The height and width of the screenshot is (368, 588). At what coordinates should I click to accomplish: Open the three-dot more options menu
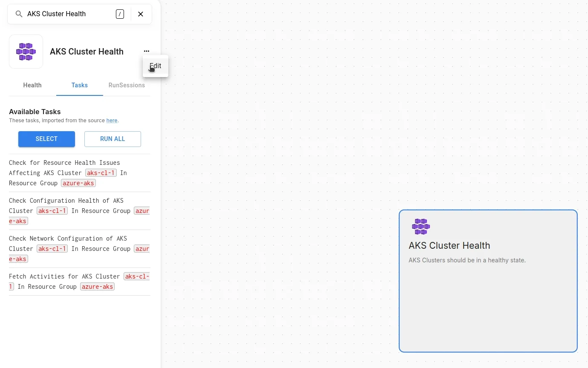147,51
